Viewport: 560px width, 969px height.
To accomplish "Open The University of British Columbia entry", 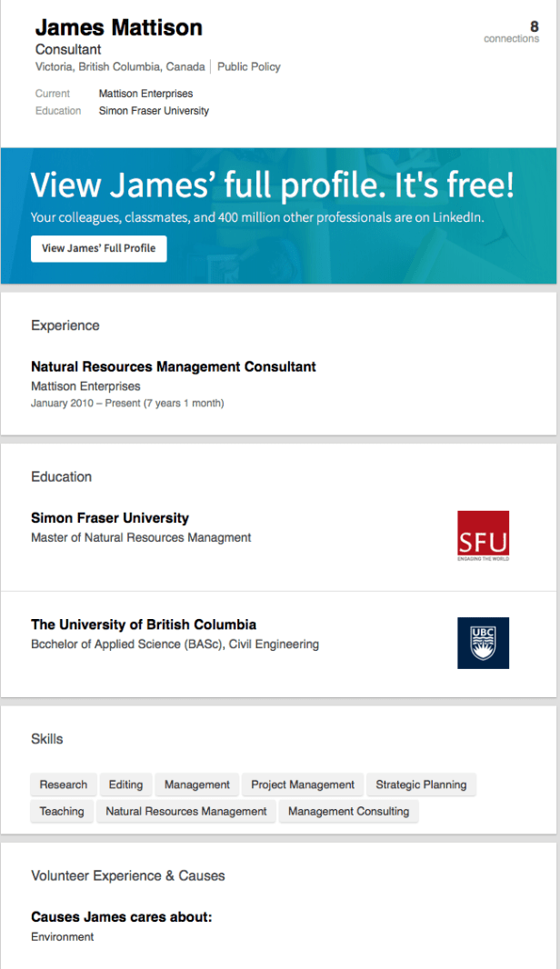I will point(144,624).
